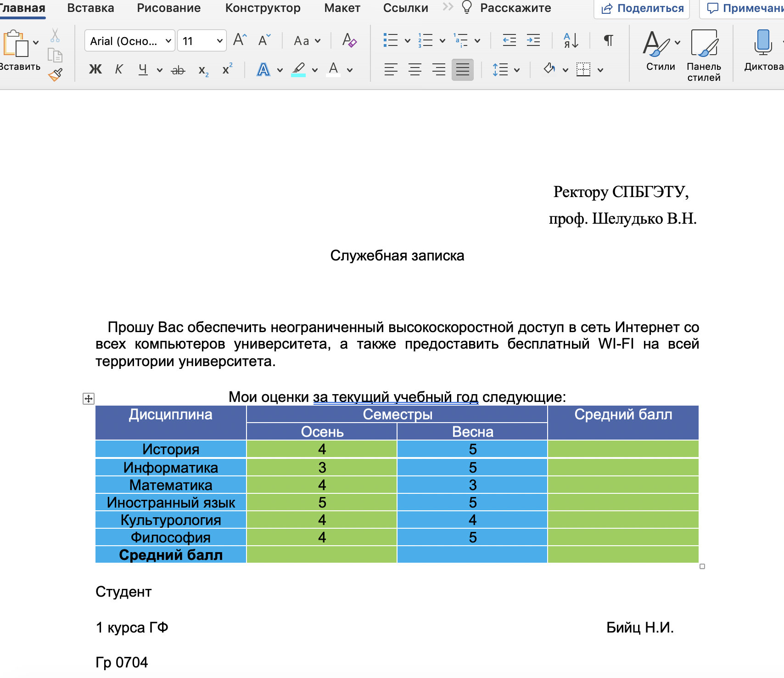Image resolution: width=784 pixels, height=678 pixels.
Task: Toggle italic К formatting
Action: 119,69
